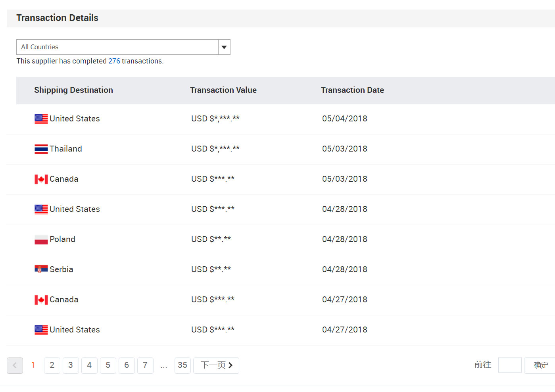Click the Canada flag dated 04/27/2018

pyautogui.click(x=41, y=300)
